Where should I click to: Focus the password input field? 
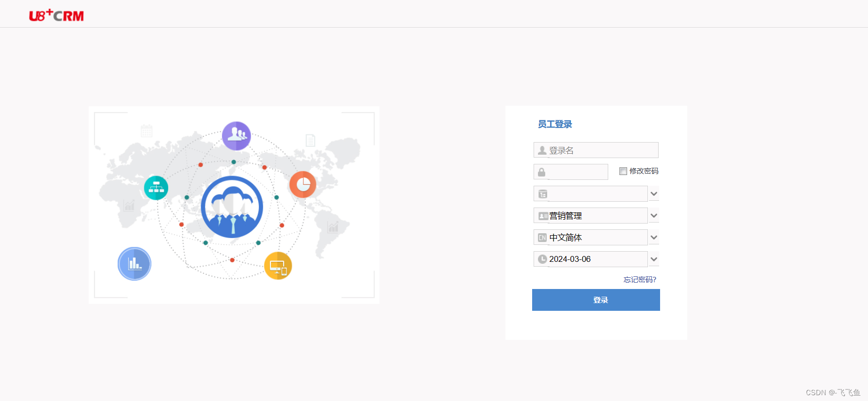pyautogui.click(x=571, y=172)
